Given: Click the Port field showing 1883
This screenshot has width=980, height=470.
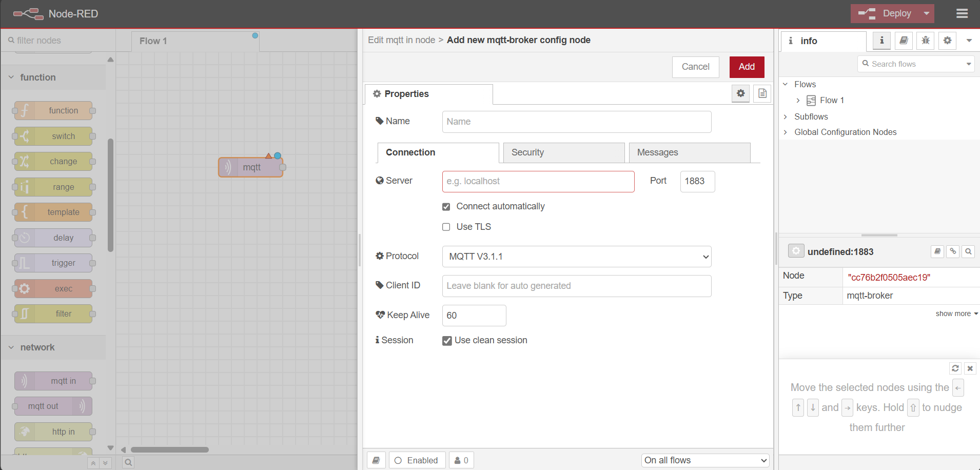Looking at the screenshot, I should point(697,181).
